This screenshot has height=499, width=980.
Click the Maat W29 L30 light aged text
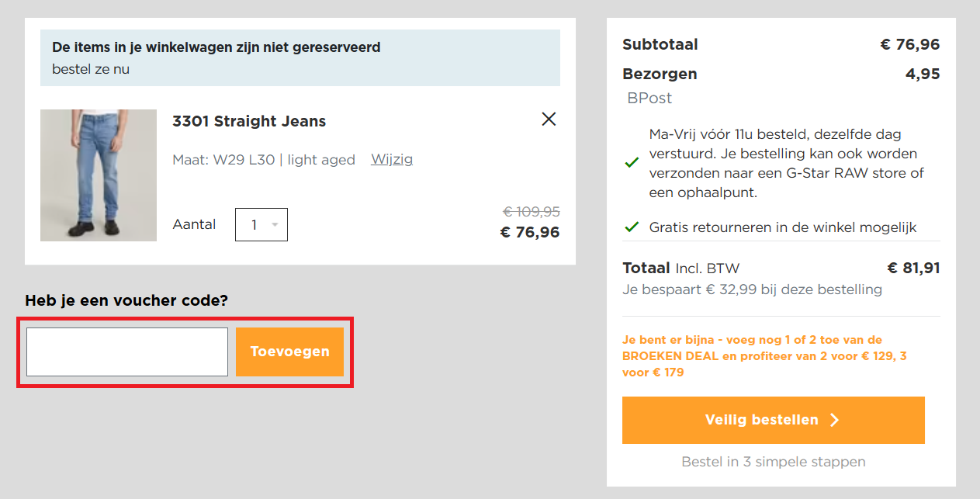[263, 160]
